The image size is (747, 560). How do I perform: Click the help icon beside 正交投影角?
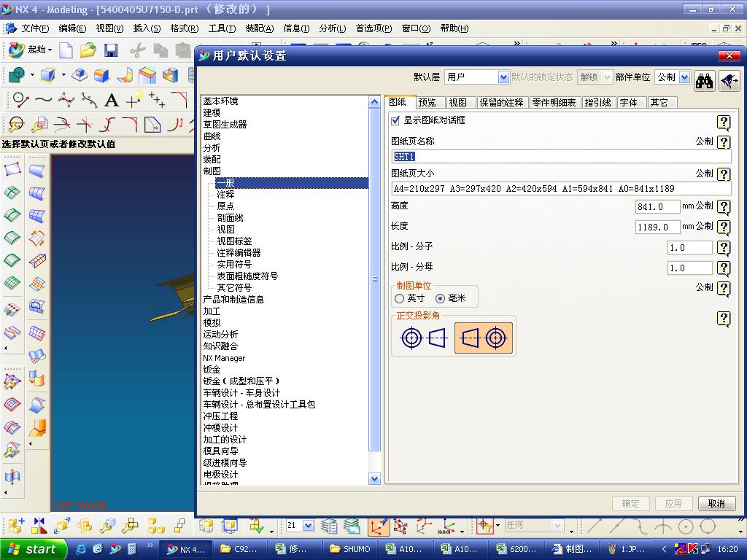(724, 319)
